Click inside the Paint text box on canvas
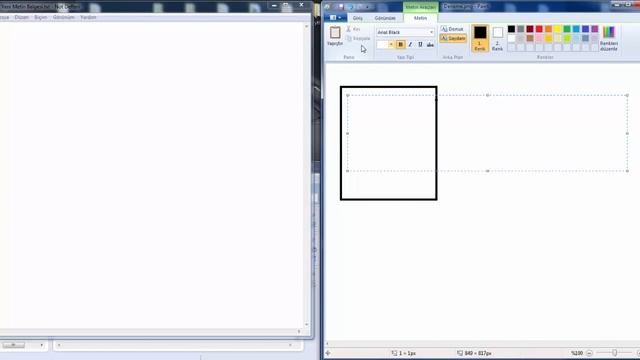This screenshot has width=640, height=360. [x=487, y=133]
